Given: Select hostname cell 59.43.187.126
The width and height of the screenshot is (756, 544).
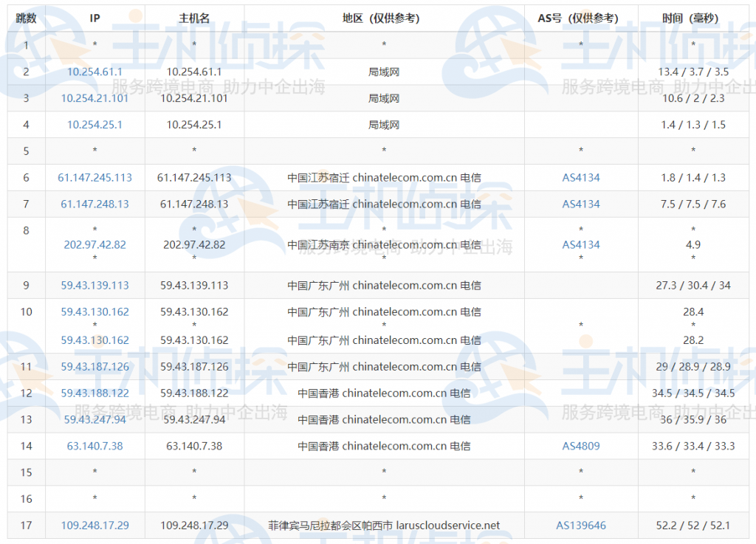Looking at the screenshot, I should 194,367.
